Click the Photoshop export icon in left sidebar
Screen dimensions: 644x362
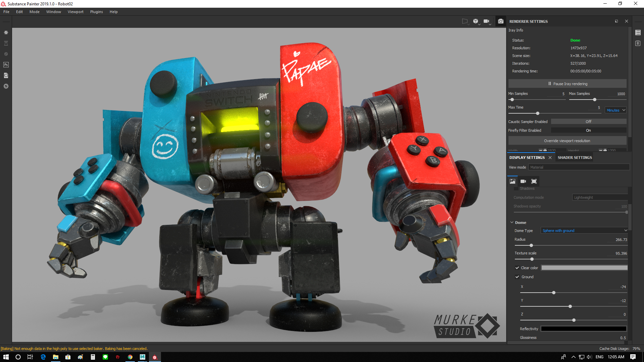coord(6,65)
